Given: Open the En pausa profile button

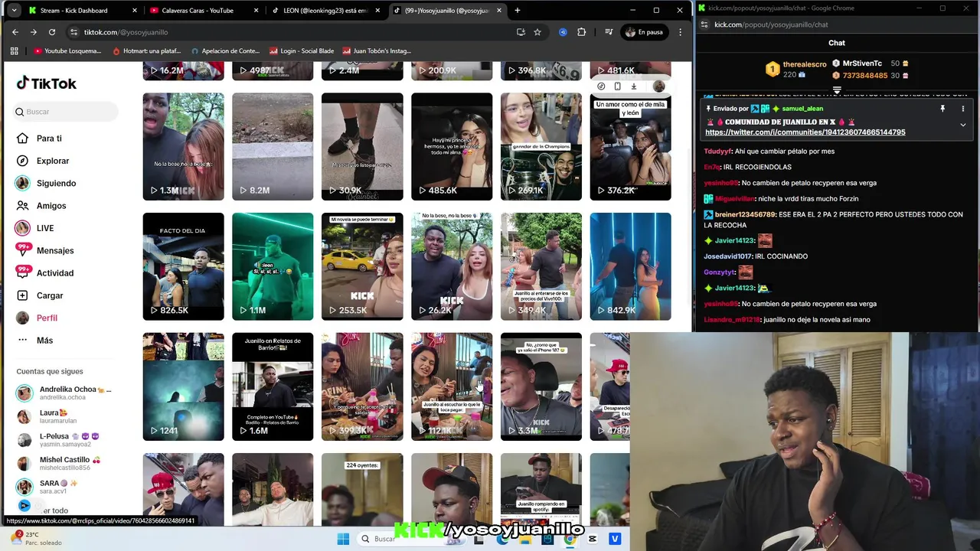Looking at the screenshot, I should tap(644, 32).
